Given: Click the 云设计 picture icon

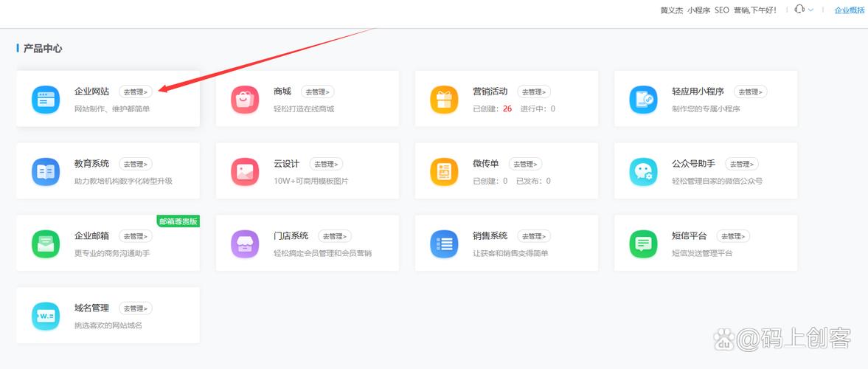Looking at the screenshot, I should pyautogui.click(x=245, y=171).
